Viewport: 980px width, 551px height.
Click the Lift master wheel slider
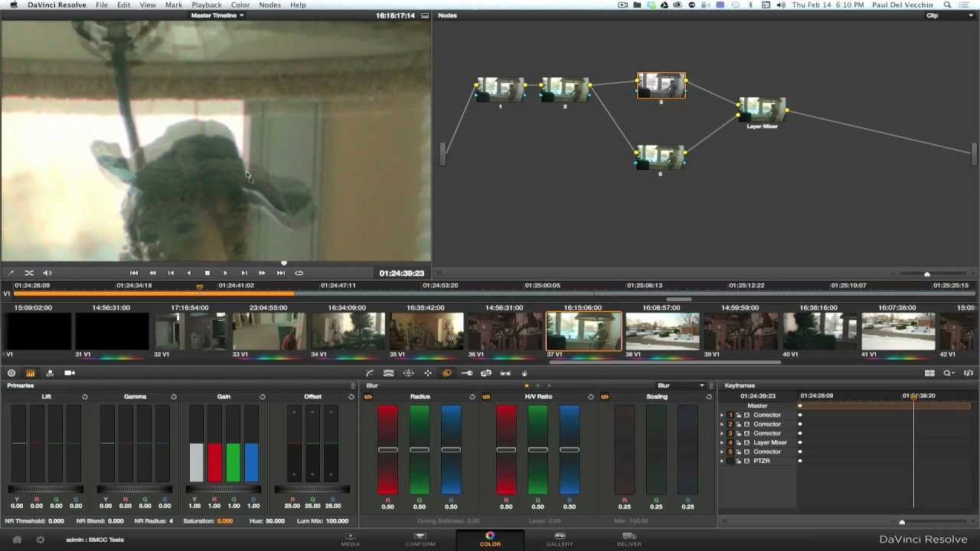click(x=46, y=489)
